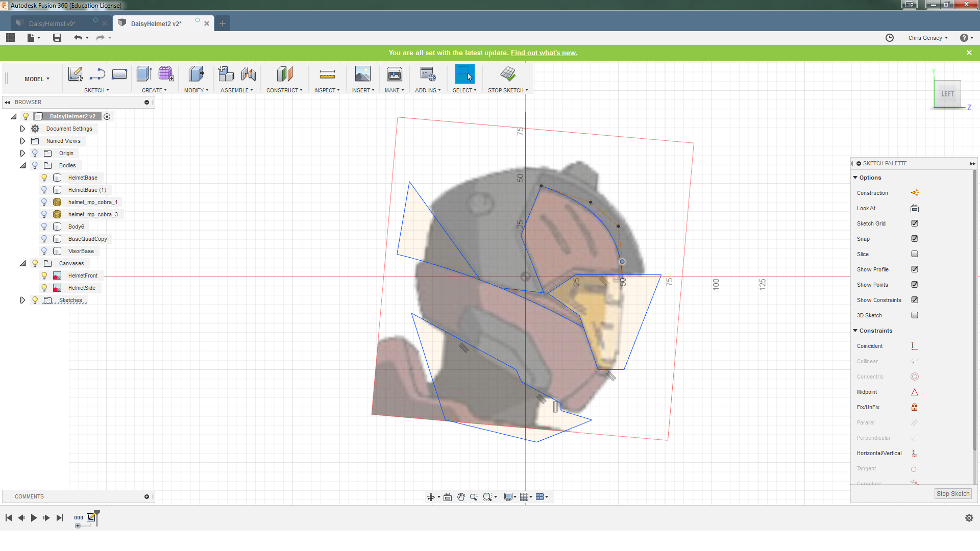Switch to the DaisyHelmet v9 tab

point(52,23)
